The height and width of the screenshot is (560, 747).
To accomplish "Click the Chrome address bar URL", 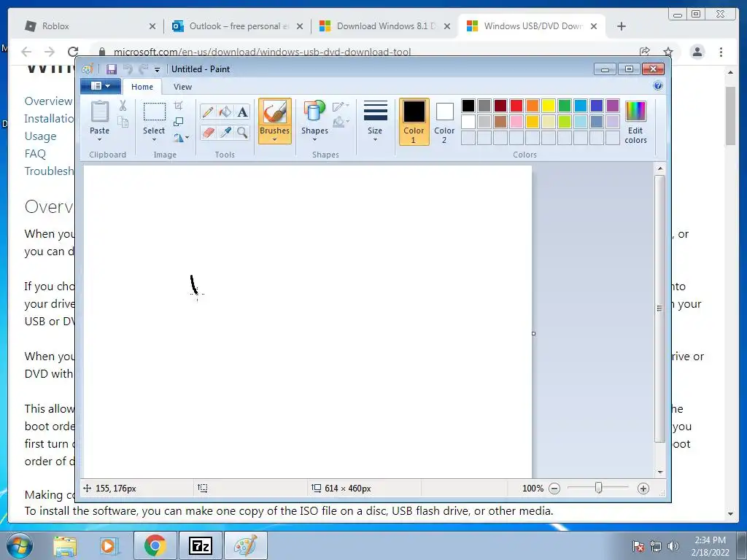I will click(262, 52).
